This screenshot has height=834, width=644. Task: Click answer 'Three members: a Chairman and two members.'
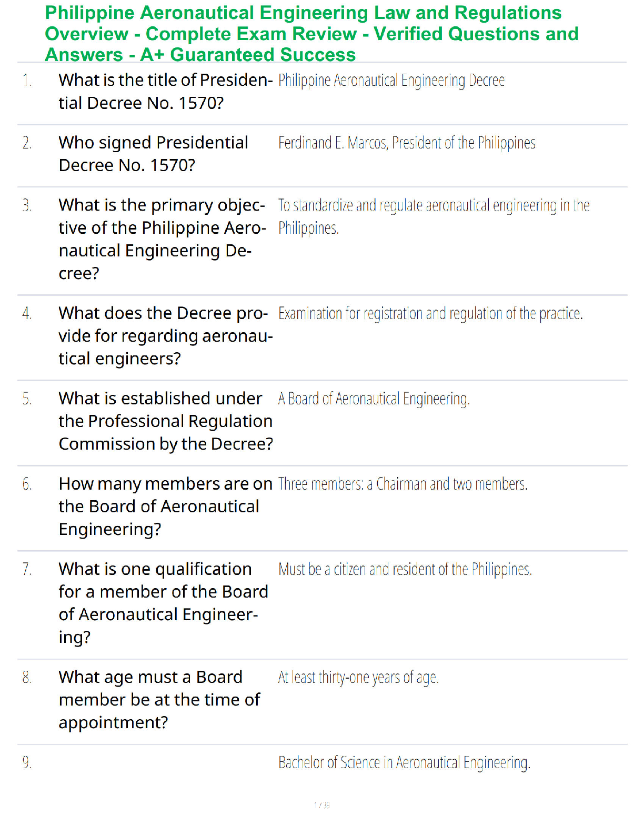[x=403, y=484]
